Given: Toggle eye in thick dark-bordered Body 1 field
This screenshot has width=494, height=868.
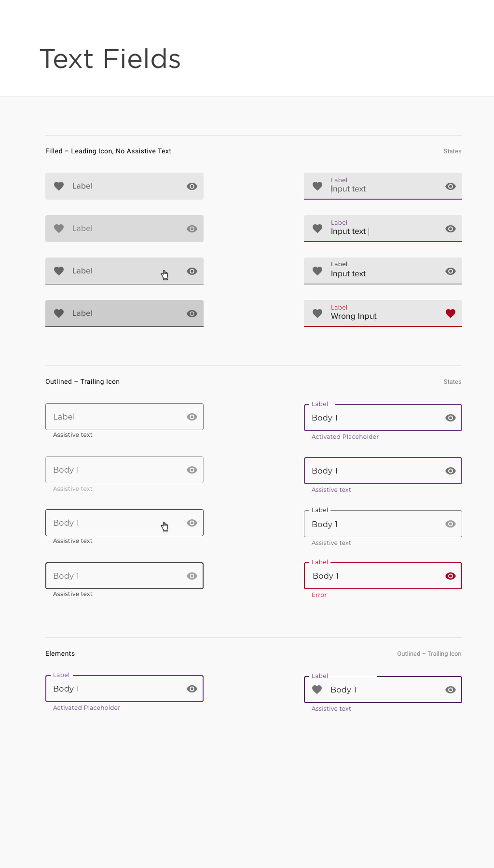Looking at the screenshot, I should point(192,576).
